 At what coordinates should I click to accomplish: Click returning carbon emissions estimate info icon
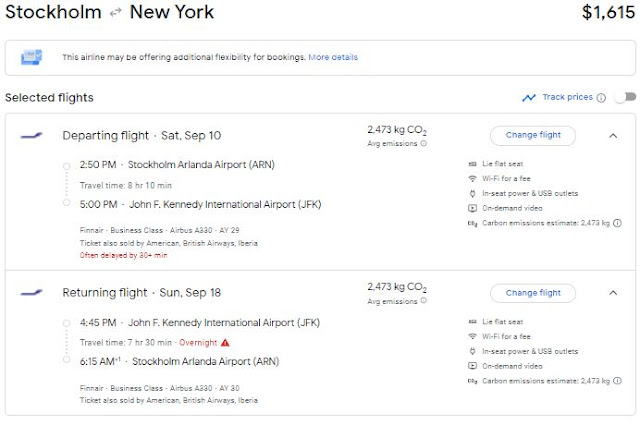(x=617, y=381)
